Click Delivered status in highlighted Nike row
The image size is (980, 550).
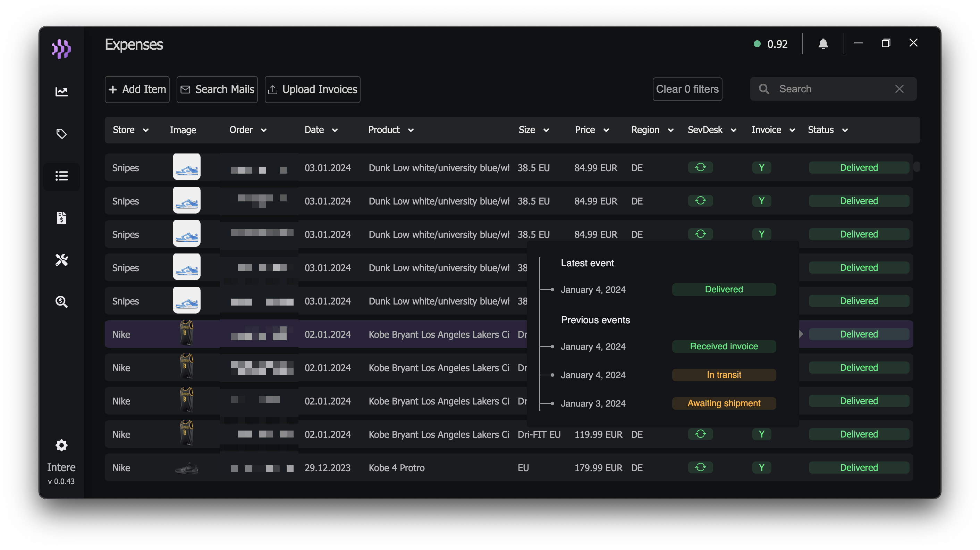859,334
